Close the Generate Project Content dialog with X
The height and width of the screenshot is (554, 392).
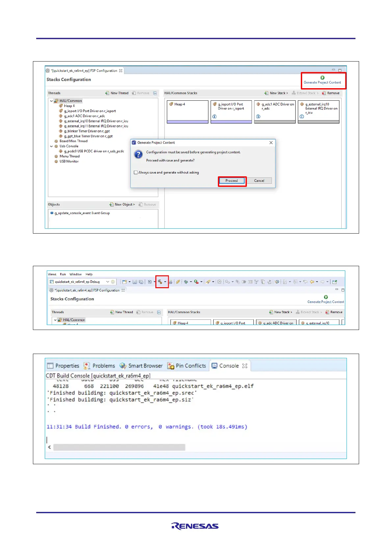pyautogui.click(x=271, y=143)
